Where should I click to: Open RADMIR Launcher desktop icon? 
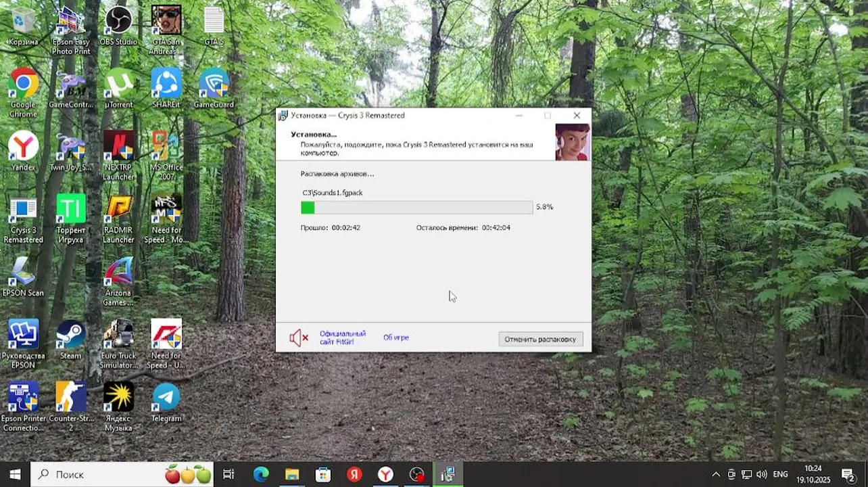[118, 219]
